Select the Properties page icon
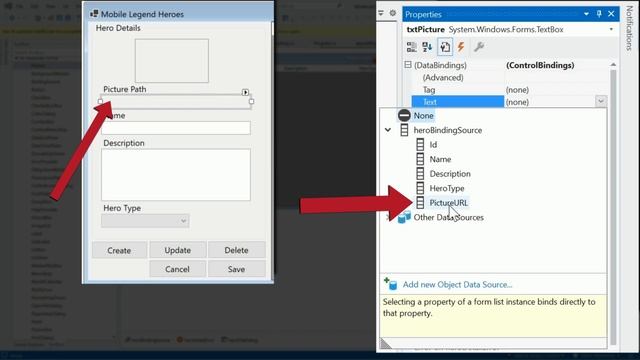Screen dimensions: 640x360 pos(445,47)
